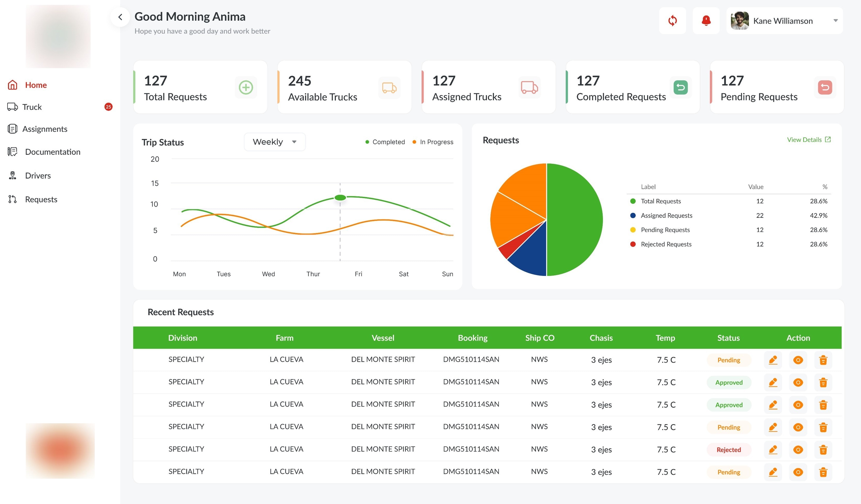Edit the first Pending request row
Viewport: 861px width, 504px height.
(x=773, y=360)
